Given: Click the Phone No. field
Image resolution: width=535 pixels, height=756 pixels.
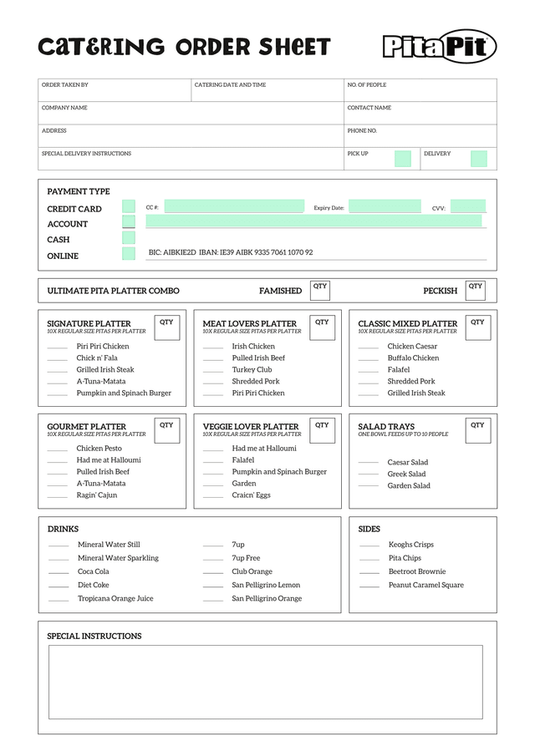Looking at the screenshot, I should click(420, 136).
